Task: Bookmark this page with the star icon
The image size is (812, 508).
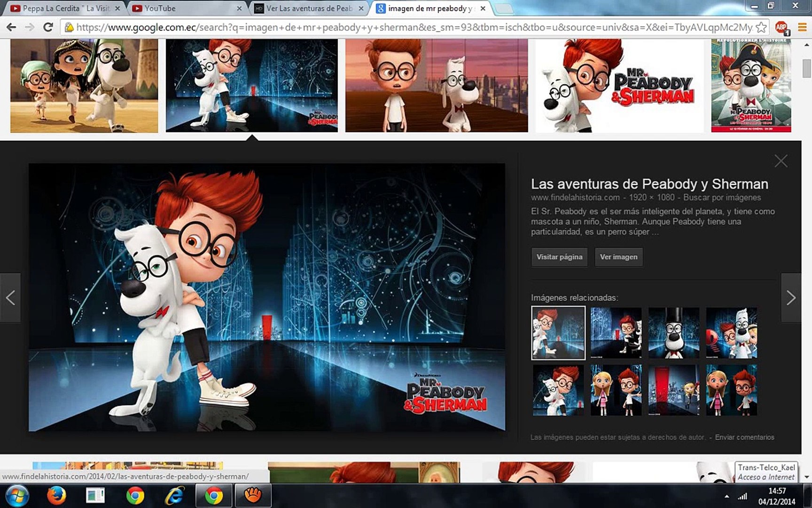Action: pos(761,27)
